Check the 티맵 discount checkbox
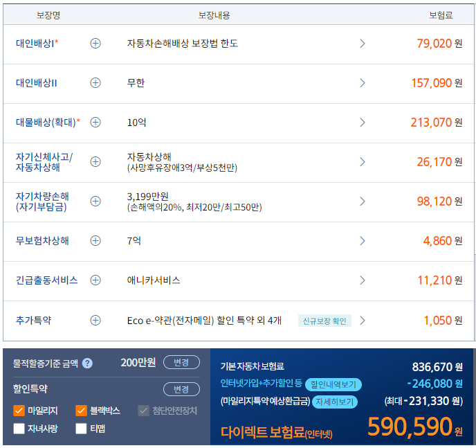This screenshot has height=448, width=476. [x=81, y=429]
